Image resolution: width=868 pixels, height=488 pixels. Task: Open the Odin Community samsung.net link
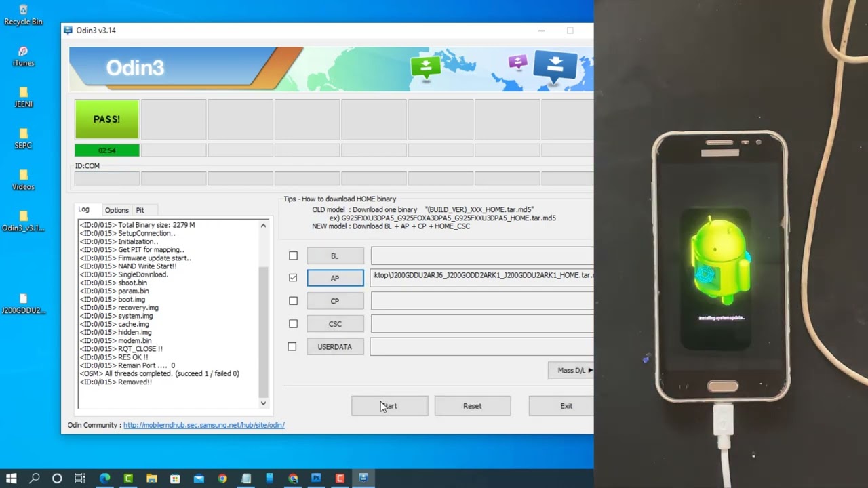click(204, 425)
